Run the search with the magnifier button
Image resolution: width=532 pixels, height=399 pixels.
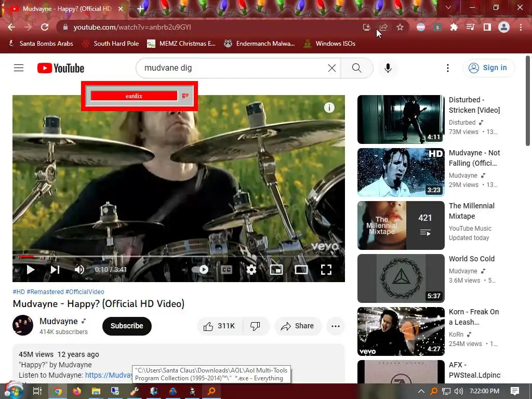coord(356,68)
